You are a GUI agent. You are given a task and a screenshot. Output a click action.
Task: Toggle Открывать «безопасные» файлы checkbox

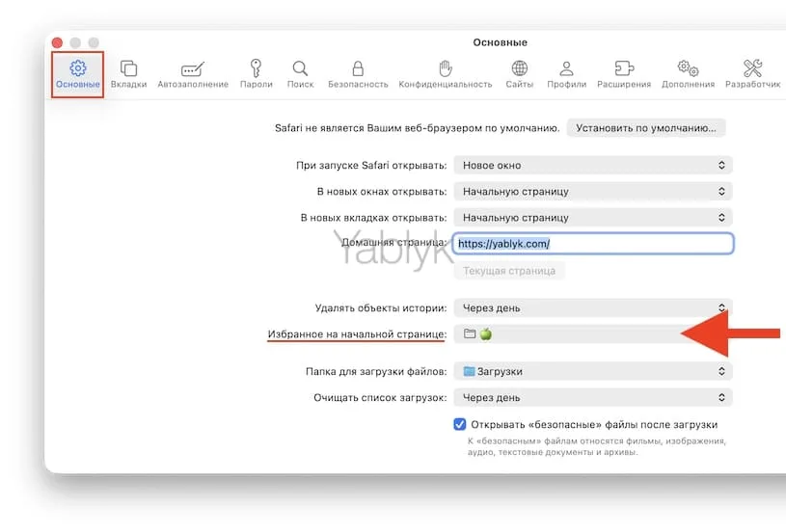point(460,424)
